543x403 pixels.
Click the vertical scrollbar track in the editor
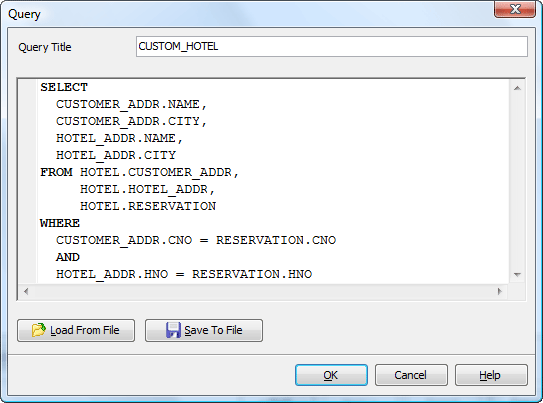tap(517, 181)
